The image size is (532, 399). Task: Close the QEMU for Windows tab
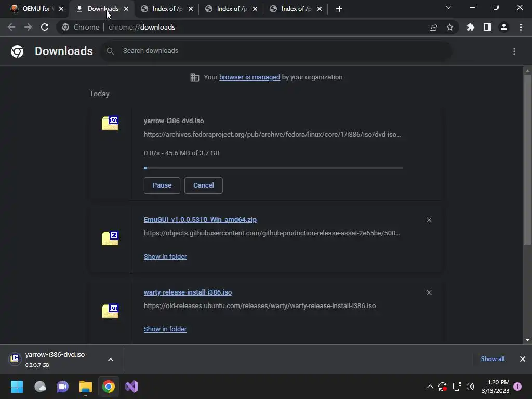click(x=61, y=9)
